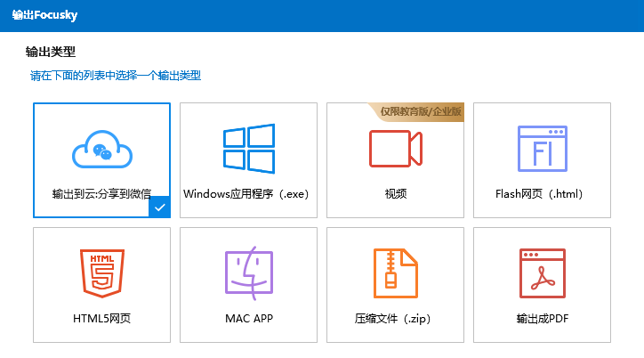Click the 输出成PDF label
The width and height of the screenshot is (644, 358).
[542, 319]
